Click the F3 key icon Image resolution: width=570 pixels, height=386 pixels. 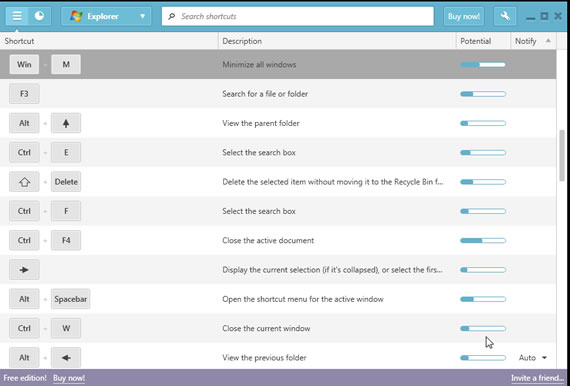coord(24,94)
